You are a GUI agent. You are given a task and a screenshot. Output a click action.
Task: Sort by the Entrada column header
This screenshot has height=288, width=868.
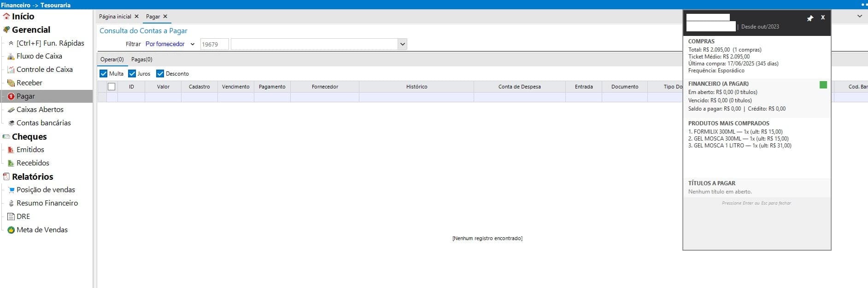pyautogui.click(x=584, y=87)
